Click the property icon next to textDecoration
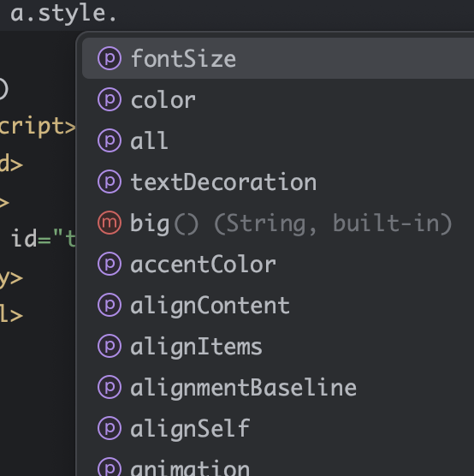Screen dimensions: 474x476 [x=110, y=181]
